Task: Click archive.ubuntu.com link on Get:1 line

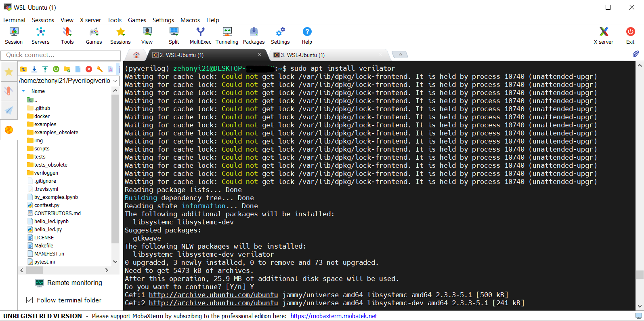Action: pyautogui.click(x=214, y=295)
